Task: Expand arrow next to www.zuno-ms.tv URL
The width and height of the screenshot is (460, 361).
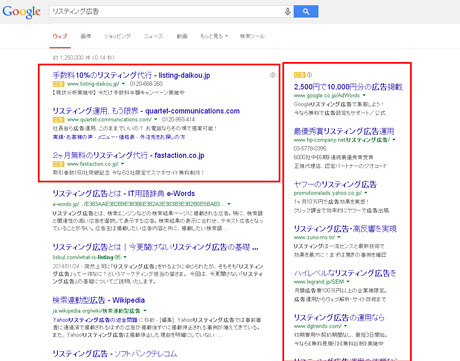Action: pos(339,237)
